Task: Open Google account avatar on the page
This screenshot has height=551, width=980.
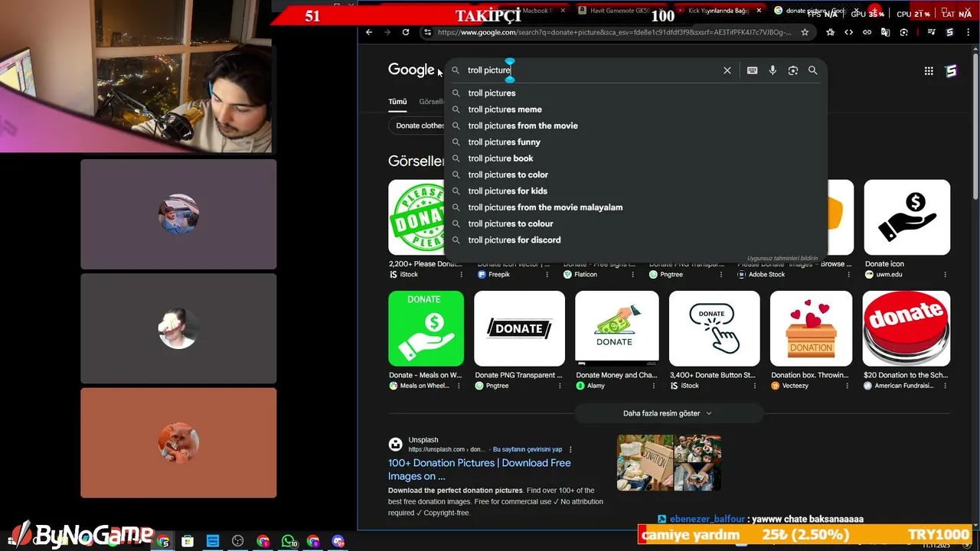Action: [951, 71]
